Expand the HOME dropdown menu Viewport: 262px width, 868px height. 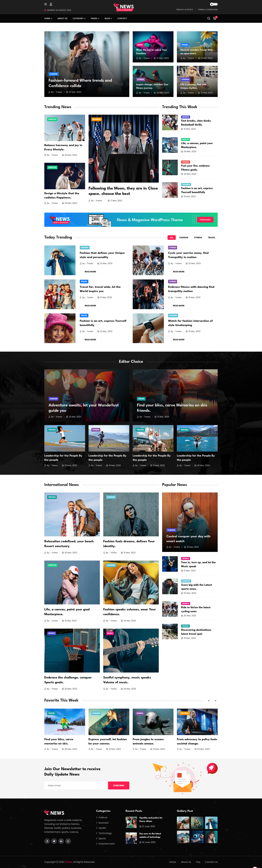(x=48, y=19)
